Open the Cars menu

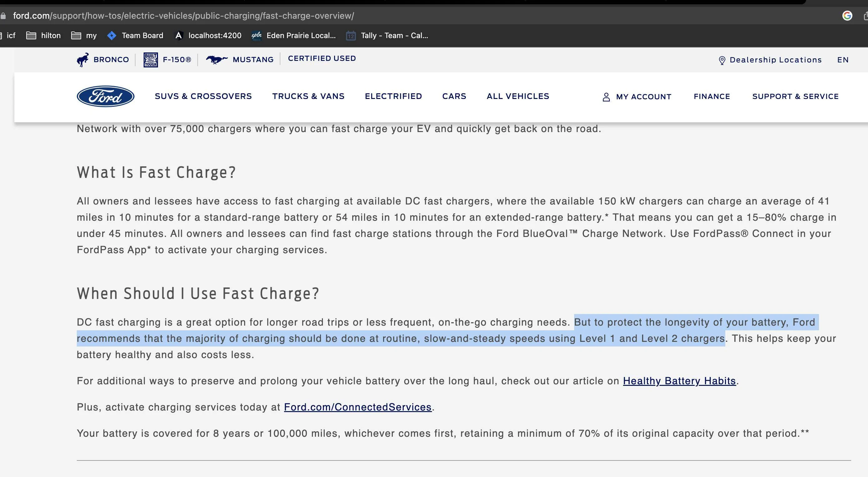coord(454,96)
